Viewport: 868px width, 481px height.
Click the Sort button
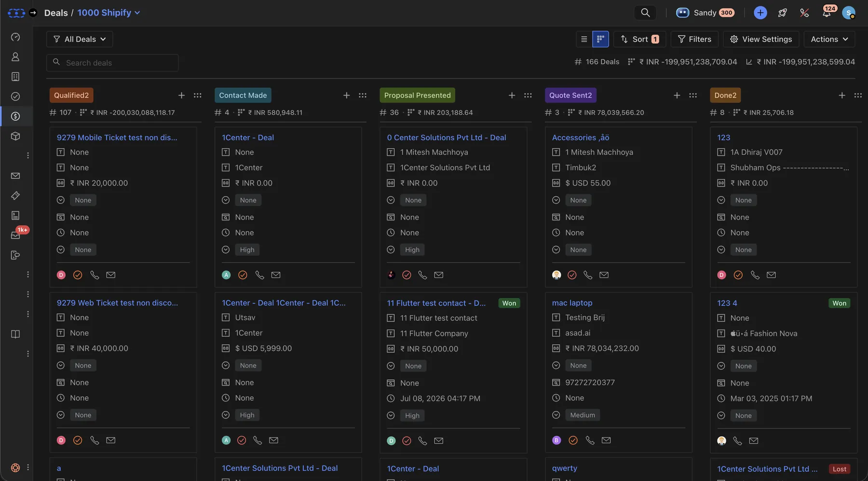click(x=639, y=39)
